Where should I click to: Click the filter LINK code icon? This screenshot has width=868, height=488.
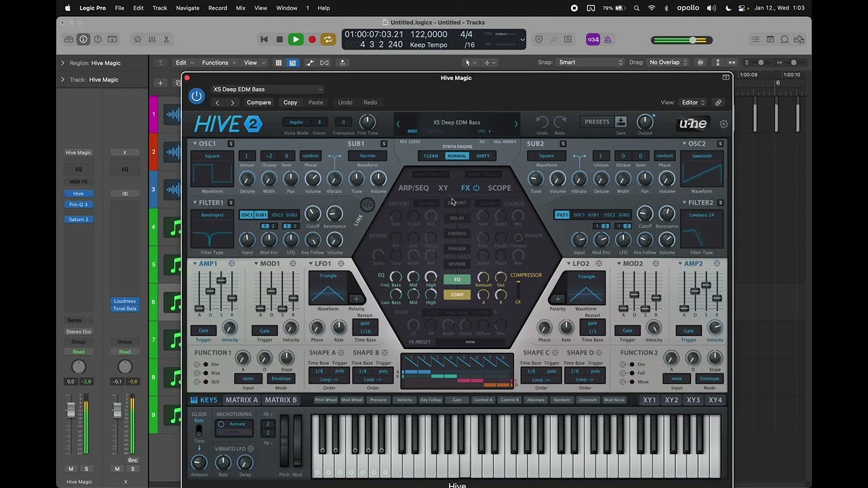[368, 205]
